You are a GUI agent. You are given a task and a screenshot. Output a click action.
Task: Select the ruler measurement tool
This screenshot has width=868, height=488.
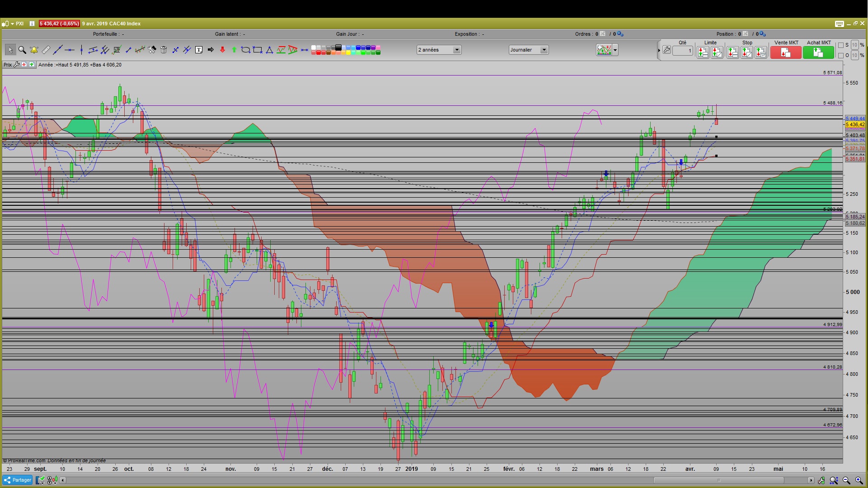coord(46,50)
